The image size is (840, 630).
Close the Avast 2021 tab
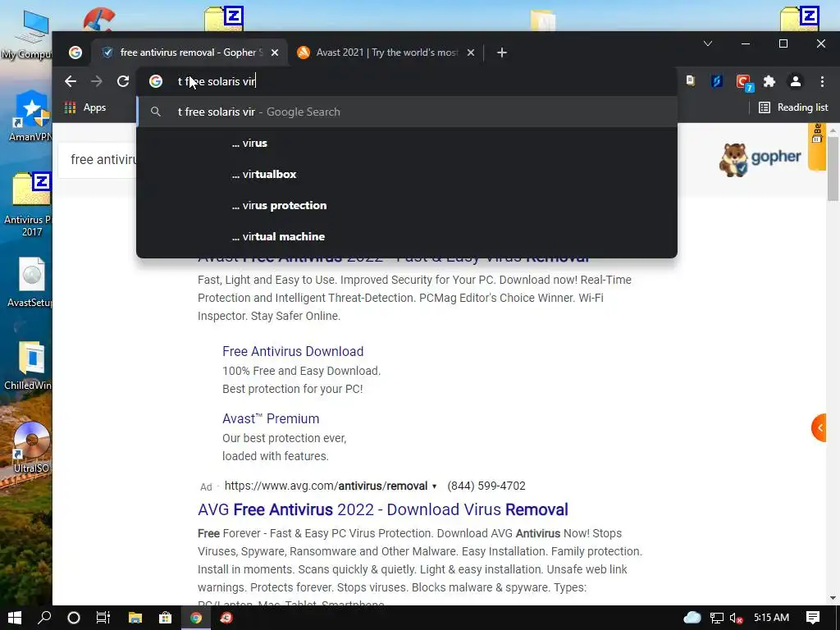click(x=470, y=52)
